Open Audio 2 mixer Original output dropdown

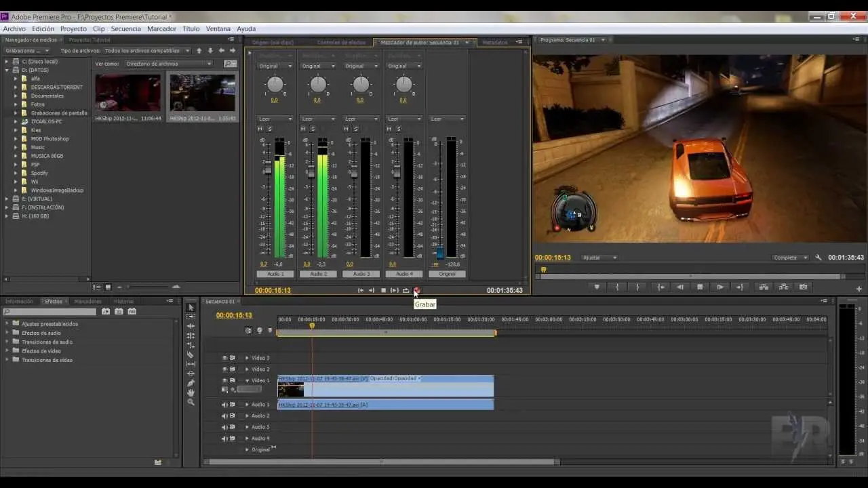(318, 66)
